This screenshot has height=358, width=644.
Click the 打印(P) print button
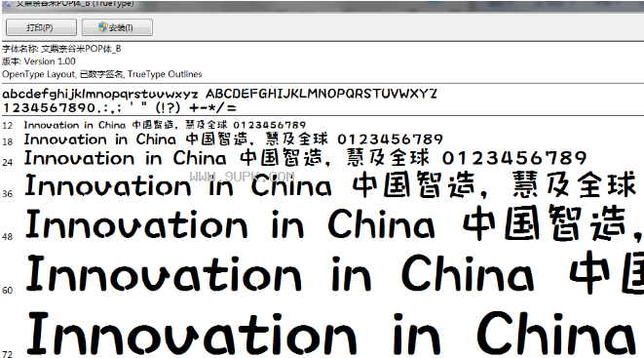41,27
